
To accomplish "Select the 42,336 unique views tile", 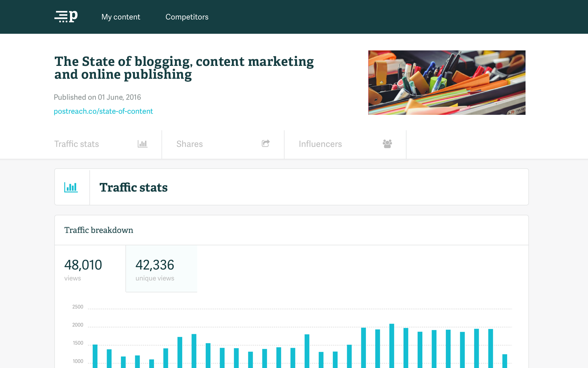I will point(161,269).
